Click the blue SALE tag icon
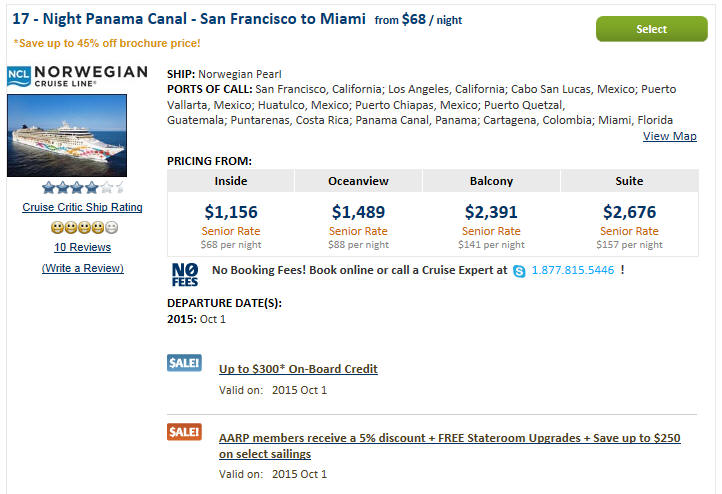 coord(184,363)
